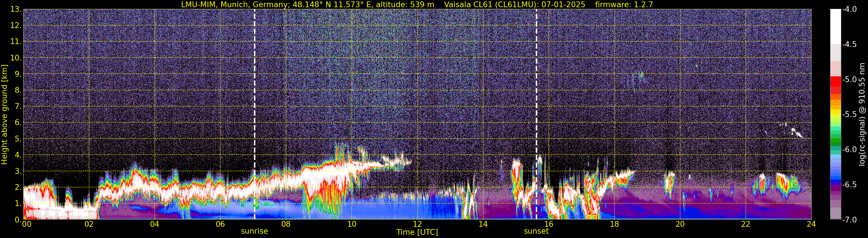This screenshot has width=868, height=238.
Task: Click the '02' time axis tick label
Action: [x=89, y=224]
